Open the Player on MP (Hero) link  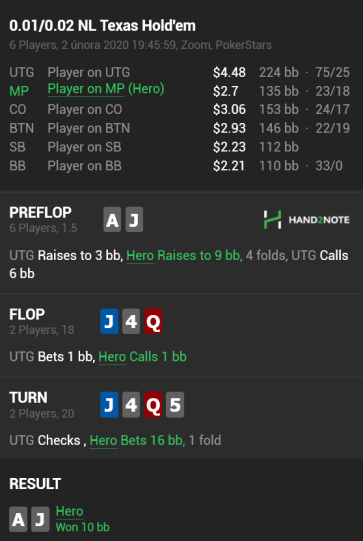coord(106,89)
